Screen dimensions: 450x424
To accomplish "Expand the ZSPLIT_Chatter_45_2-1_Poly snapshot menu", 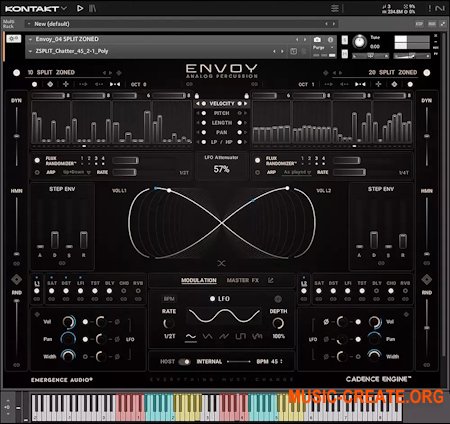I will pos(30,51).
